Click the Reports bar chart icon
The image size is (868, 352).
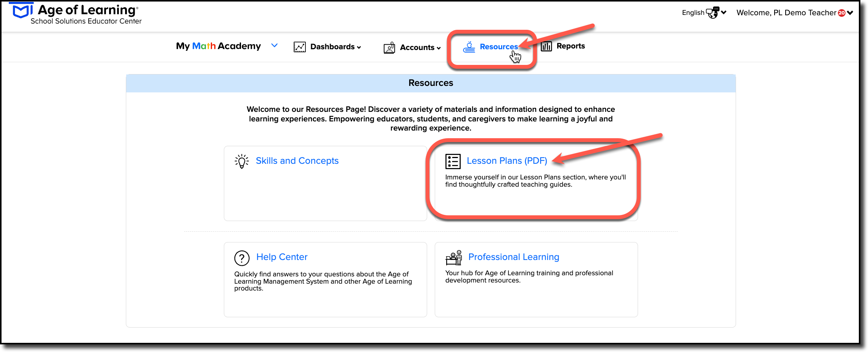[x=546, y=46]
